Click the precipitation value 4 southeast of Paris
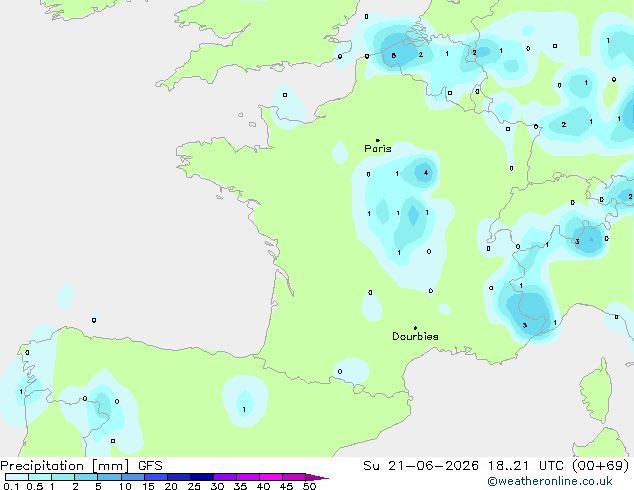This screenshot has width=634, height=490. [425, 173]
